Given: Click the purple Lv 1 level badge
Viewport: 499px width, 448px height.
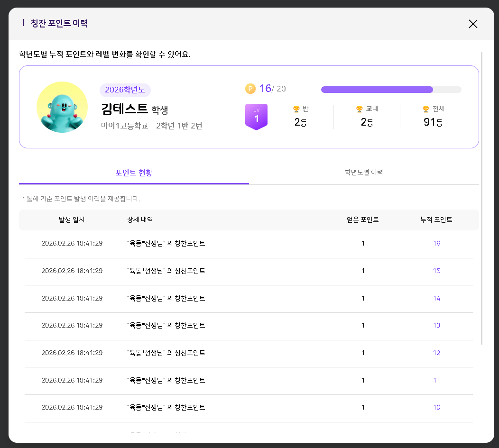Looking at the screenshot, I should click(256, 116).
